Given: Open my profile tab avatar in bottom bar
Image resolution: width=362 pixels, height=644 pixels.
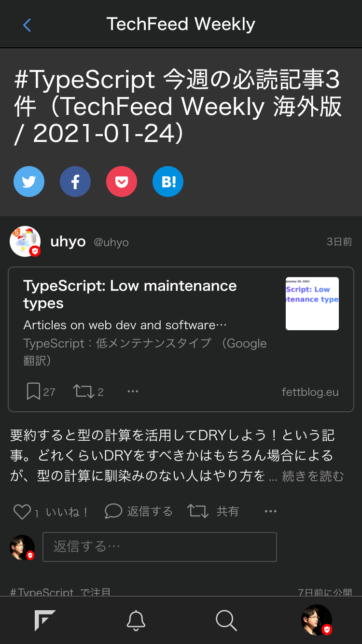Looking at the screenshot, I should [x=317, y=620].
